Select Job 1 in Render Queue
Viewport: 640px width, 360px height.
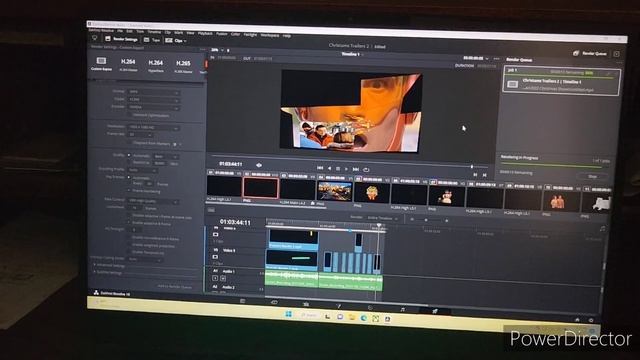[x=562, y=81]
